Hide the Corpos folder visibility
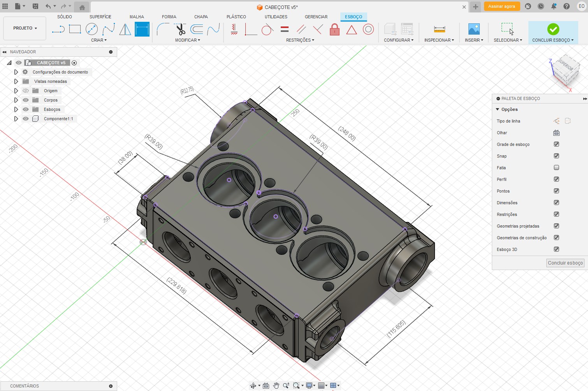The width and height of the screenshot is (588, 391). point(26,100)
